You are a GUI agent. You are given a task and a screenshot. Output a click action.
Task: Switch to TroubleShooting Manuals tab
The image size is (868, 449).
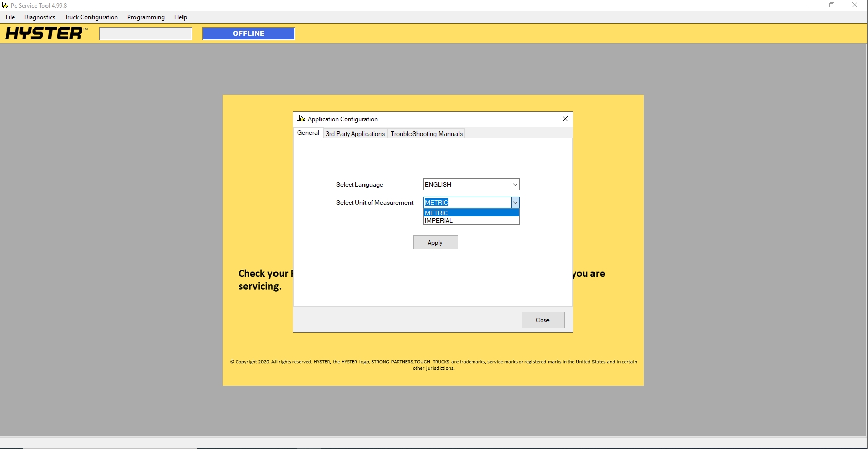click(x=426, y=134)
